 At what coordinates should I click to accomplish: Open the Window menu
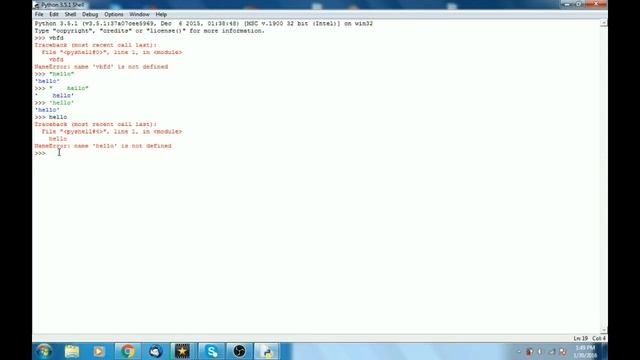[x=139, y=14]
